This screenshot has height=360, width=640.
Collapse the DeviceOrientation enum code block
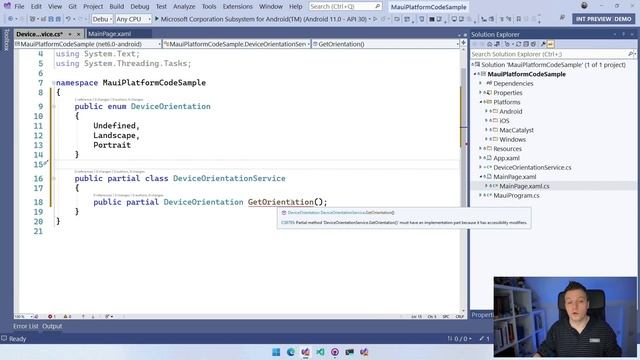(53, 107)
